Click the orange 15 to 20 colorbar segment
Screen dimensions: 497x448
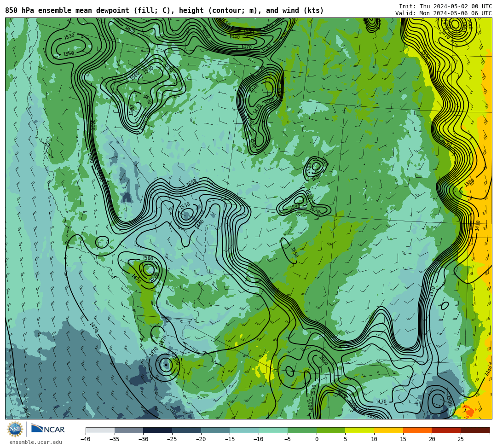click(x=417, y=430)
